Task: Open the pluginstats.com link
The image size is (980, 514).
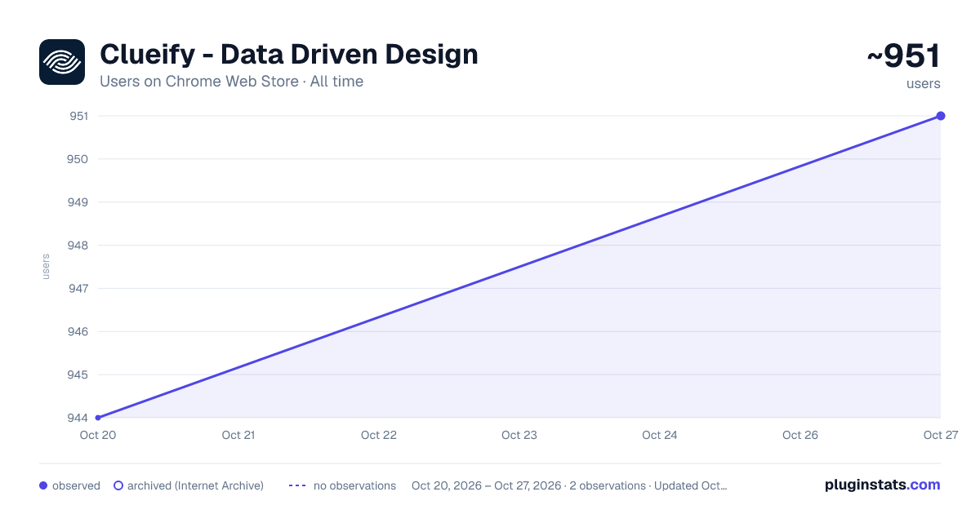Action: tap(882, 485)
